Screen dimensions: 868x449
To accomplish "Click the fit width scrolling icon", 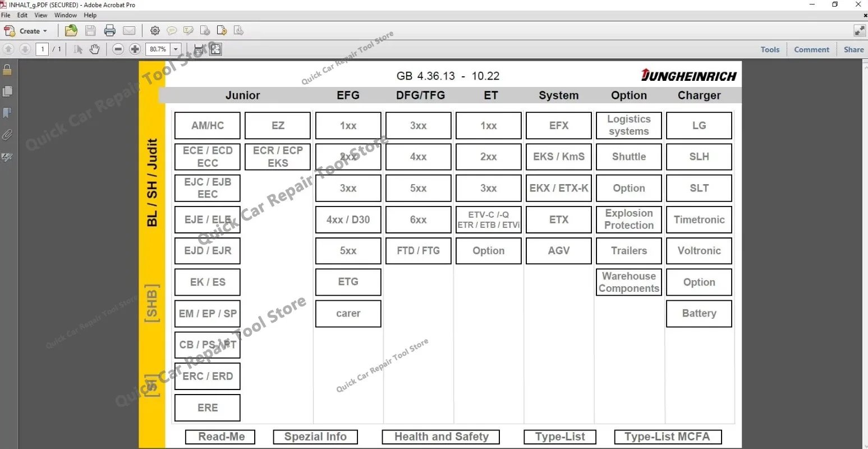I will click(x=199, y=49).
